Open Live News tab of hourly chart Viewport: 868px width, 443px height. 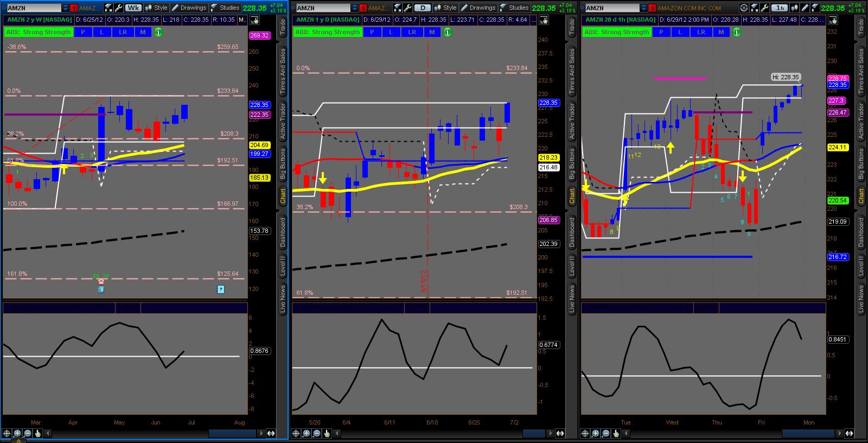pos(861,299)
